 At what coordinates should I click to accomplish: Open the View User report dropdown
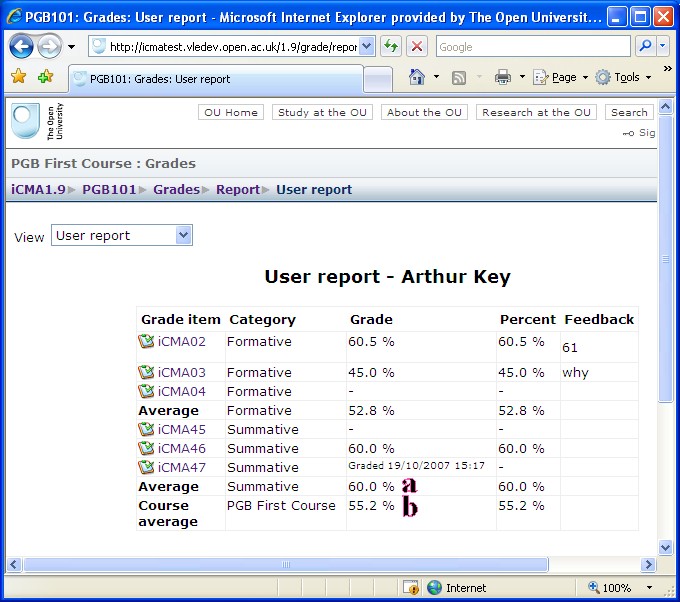pyautogui.click(x=122, y=235)
